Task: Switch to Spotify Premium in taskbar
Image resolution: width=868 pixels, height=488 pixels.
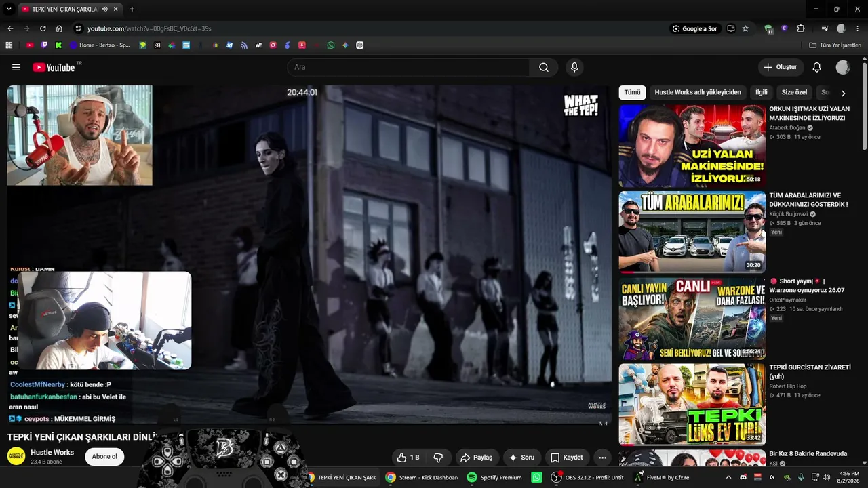Action: click(x=494, y=477)
